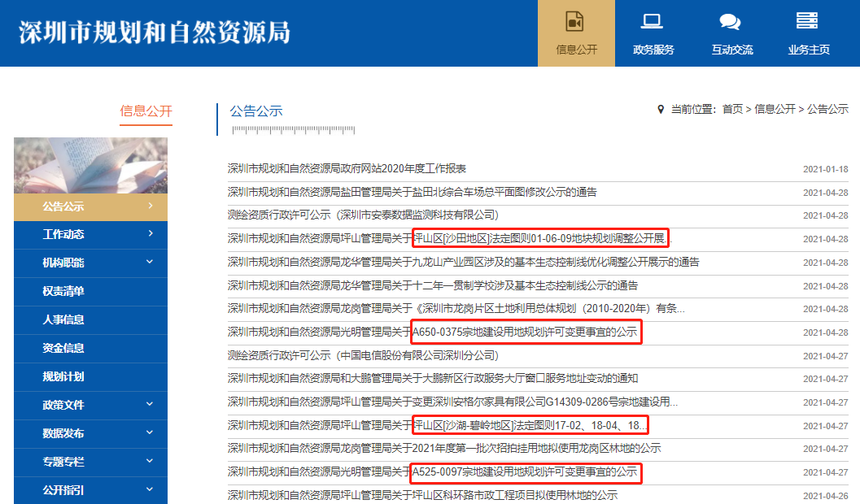Click the 互动交流 chat bubbles icon
This screenshot has height=504, width=860.
[730, 22]
